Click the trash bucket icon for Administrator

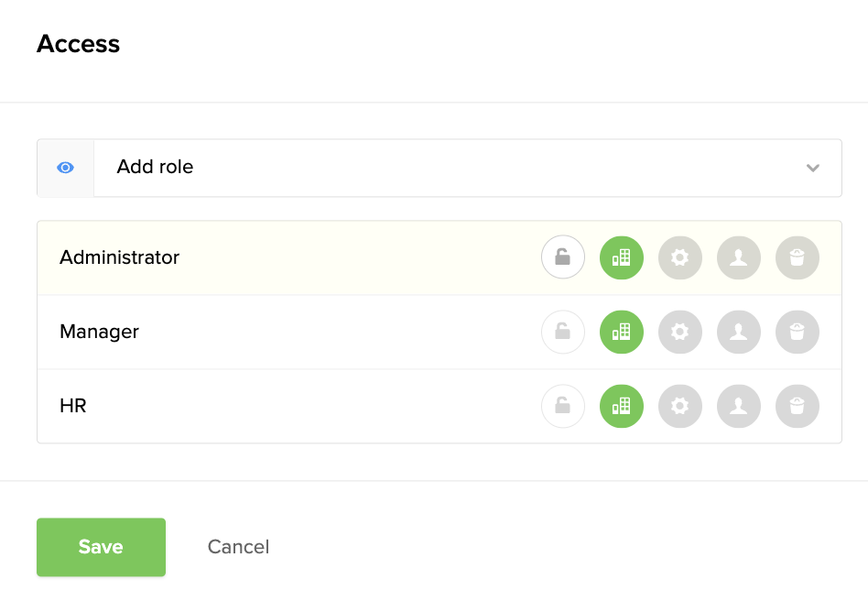(797, 257)
